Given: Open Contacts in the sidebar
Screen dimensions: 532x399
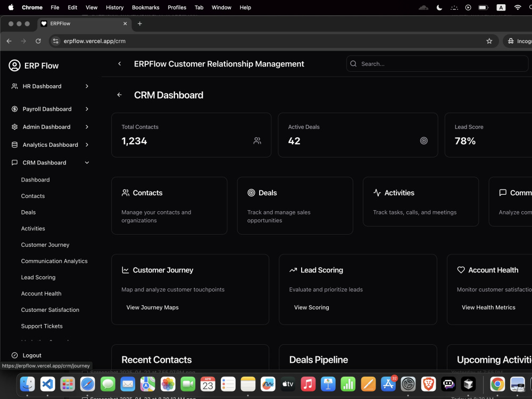Looking at the screenshot, I should (33, 196).
